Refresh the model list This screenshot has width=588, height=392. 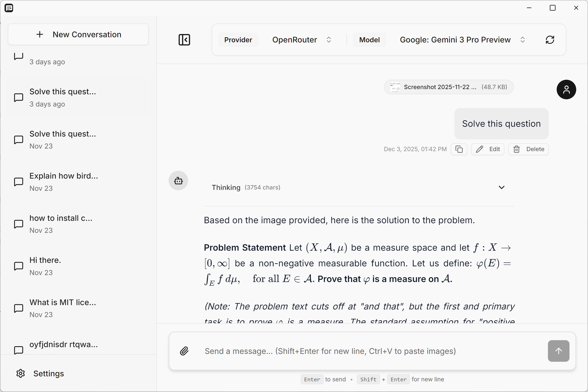pyautogui.click(x=550, y=40)
